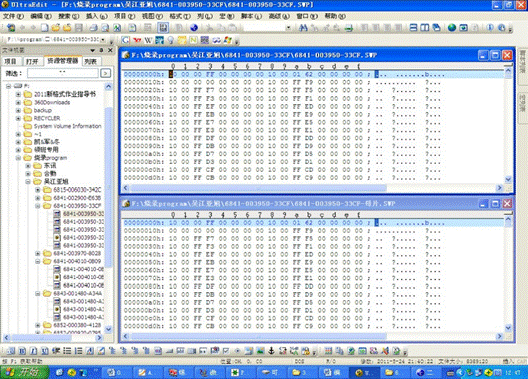Click the lower hex window scroll-down arrow

(x=508, y=327)
